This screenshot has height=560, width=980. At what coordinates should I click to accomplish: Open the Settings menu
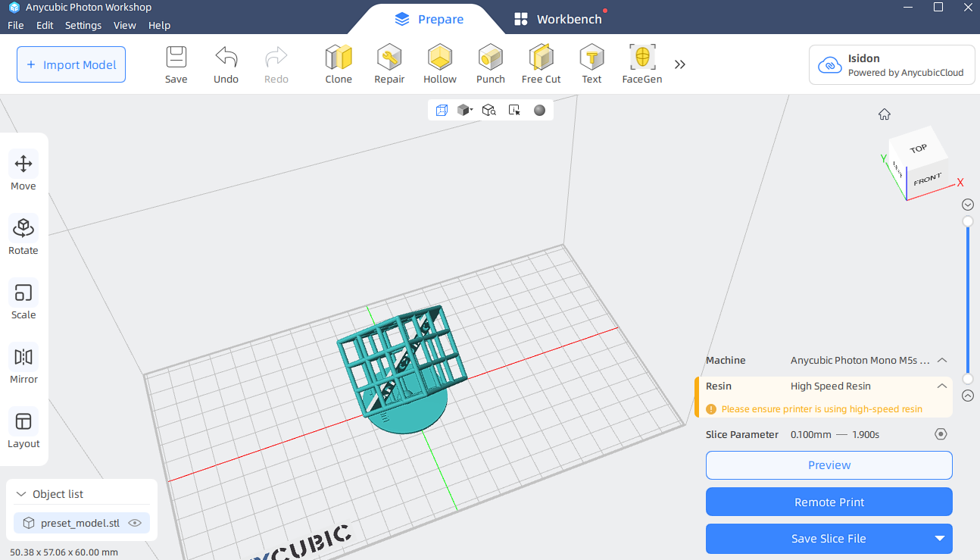coord(83,25)
